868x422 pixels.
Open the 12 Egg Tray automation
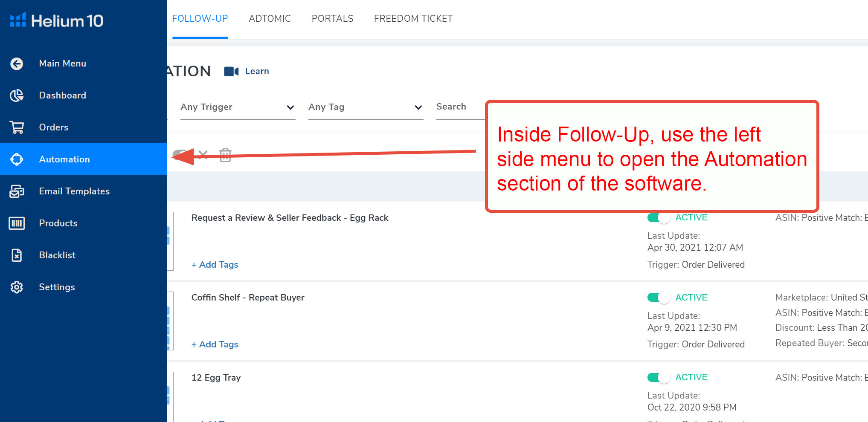coord(216,378)
